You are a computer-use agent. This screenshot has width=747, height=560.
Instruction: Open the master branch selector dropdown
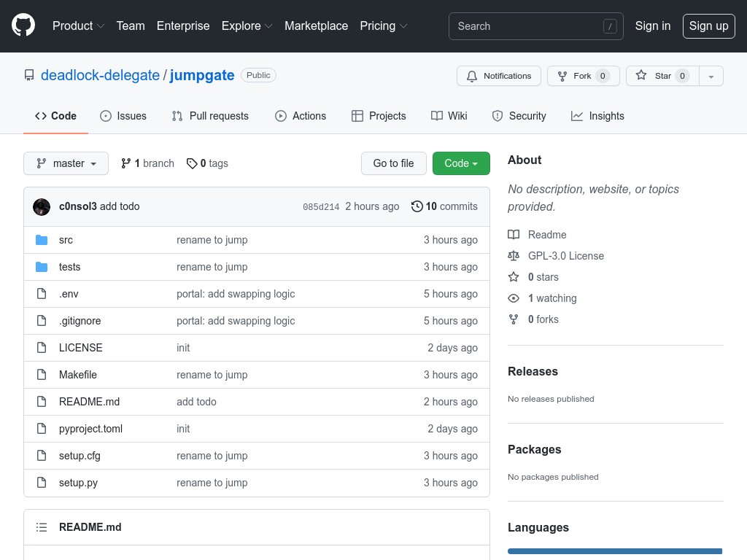[66, 163]
